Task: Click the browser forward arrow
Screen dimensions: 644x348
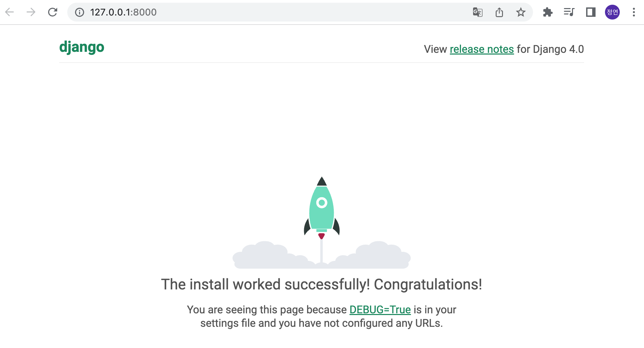Action: point(31,12)
